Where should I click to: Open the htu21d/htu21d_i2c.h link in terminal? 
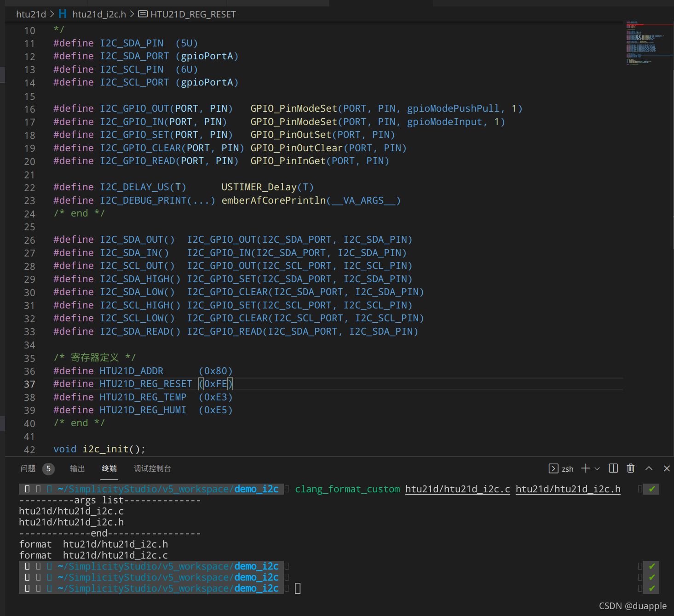pyautogui.click(x=568, y=489)
